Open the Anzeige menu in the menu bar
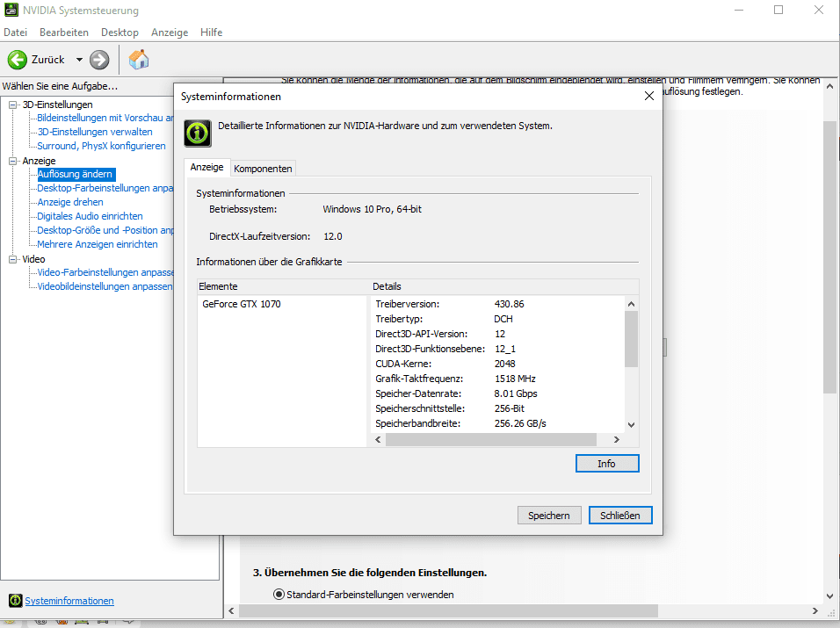The image size is (840, 628). 170,32
